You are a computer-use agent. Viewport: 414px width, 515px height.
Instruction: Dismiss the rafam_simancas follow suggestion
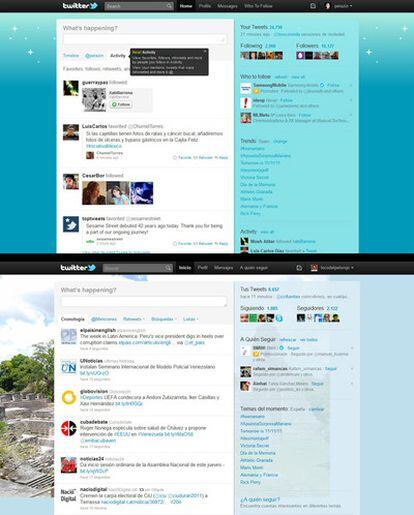click(x=352, y=369)
